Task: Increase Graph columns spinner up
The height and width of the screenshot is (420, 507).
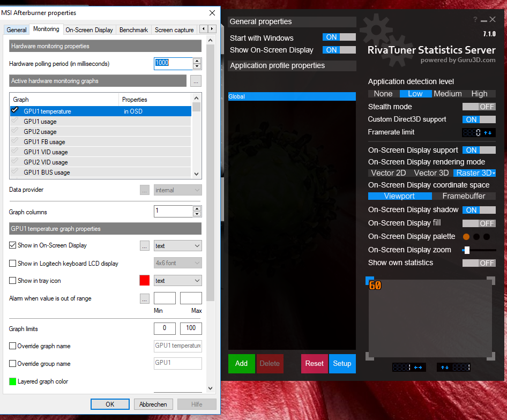Action: [x=197, y=208]
